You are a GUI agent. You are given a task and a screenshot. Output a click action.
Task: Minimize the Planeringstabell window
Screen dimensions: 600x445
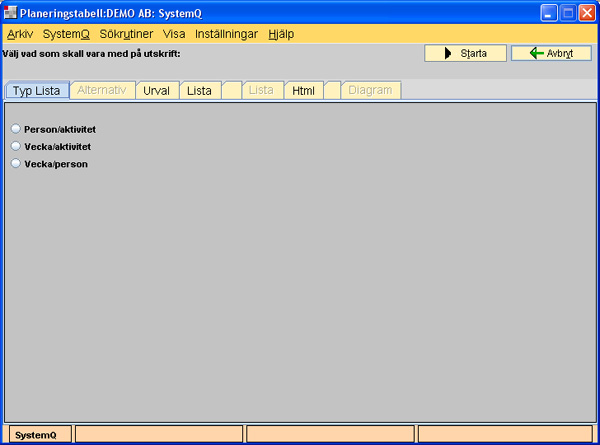click(x=549, y=13)
